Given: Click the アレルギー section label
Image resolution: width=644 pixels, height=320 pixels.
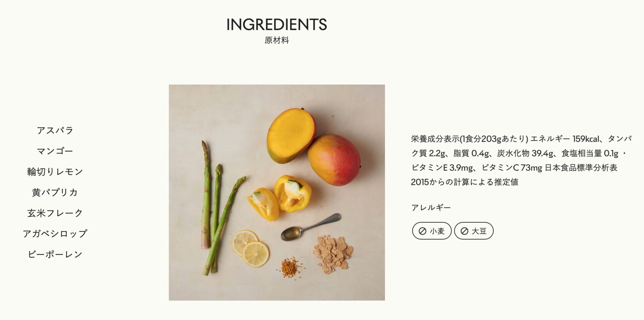Looking at the screenshot, I should click(431, 208).
